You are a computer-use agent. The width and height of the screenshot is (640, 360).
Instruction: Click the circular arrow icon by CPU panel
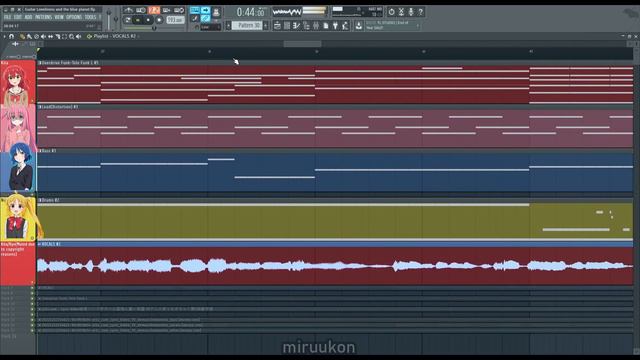(x=391, y=11)
